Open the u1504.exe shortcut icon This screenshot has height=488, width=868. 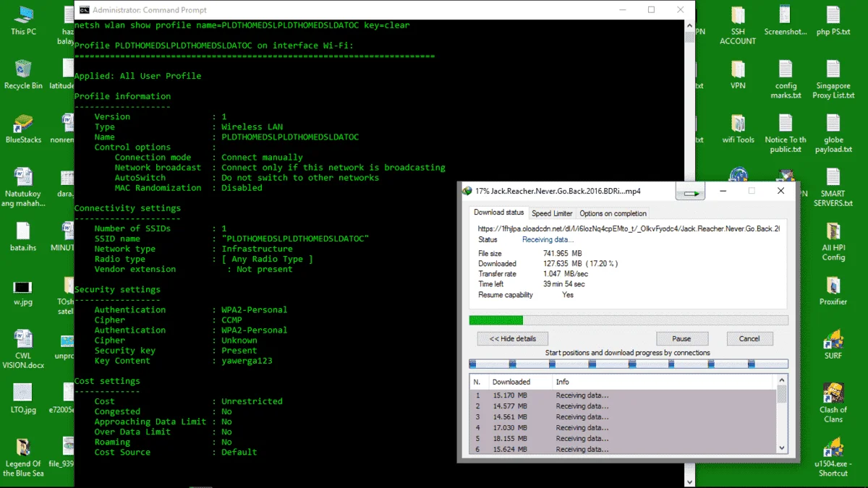(x=833, y=458)
